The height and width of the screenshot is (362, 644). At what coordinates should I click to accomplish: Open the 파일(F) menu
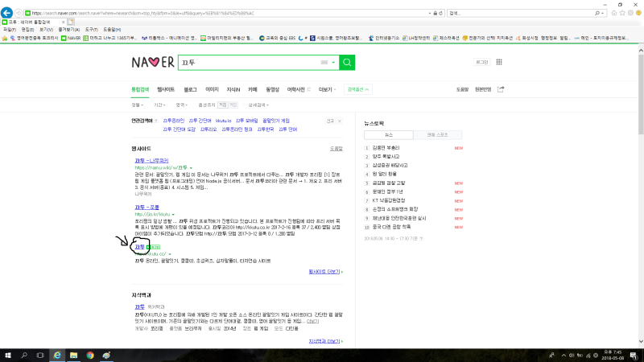[10, 30]
